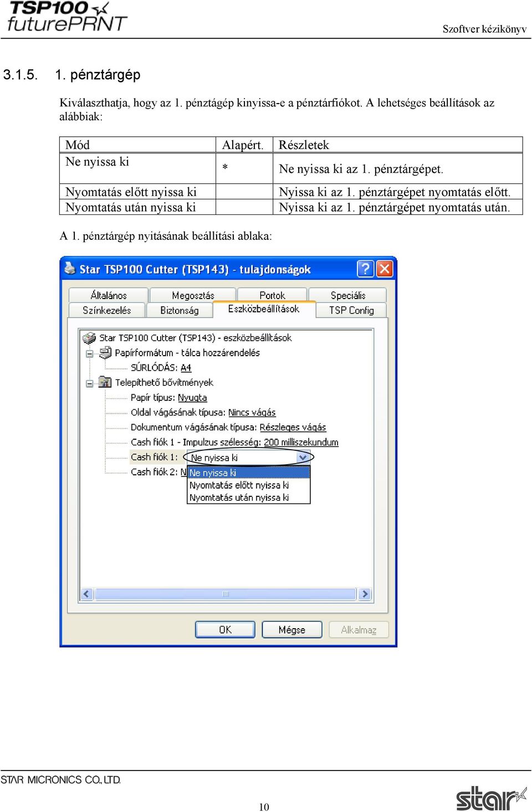Switch to the Biztonság tab
Viewport: 532px width, 812px height.
tap(179, 310)
